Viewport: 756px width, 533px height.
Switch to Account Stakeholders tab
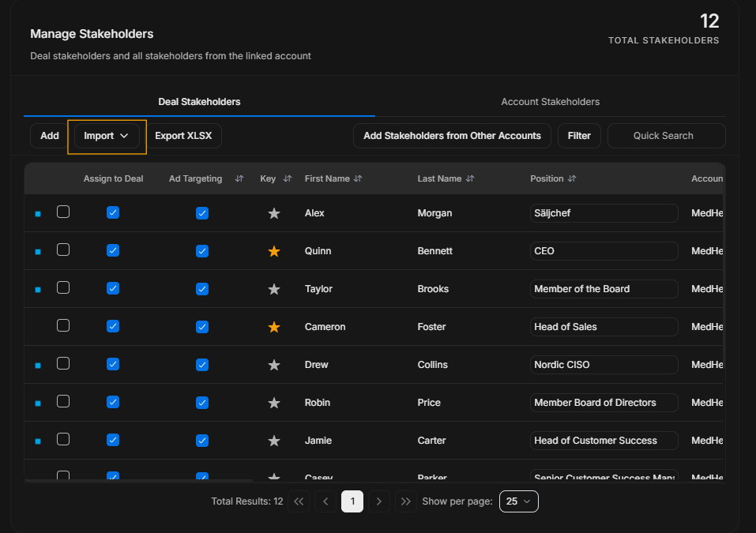click(550, 102)
